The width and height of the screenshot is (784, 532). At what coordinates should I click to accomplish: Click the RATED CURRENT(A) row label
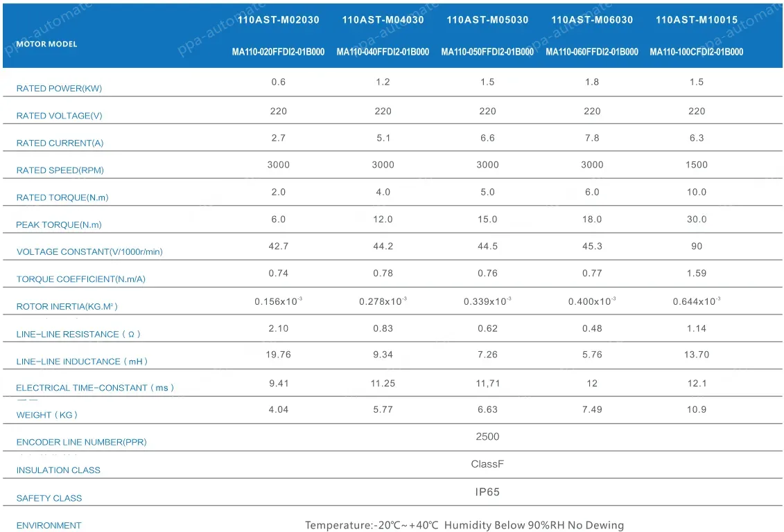pyautogui.click(x=60, y=143)
